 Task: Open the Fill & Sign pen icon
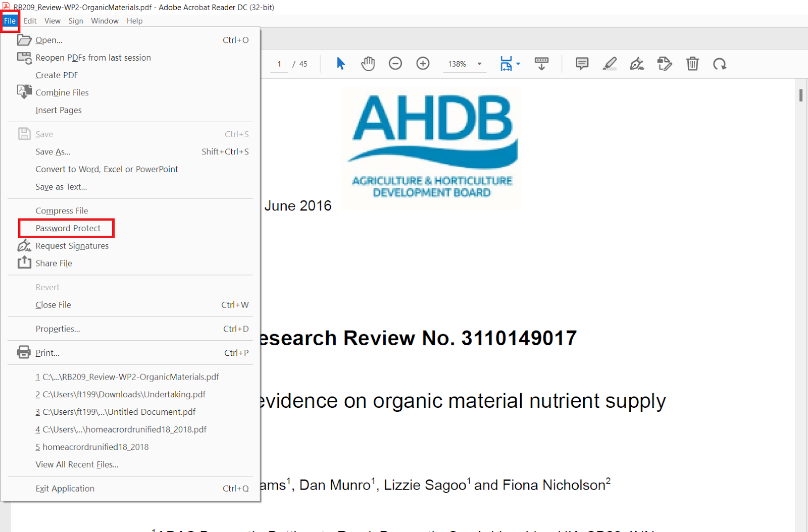[x=637, y=64]
